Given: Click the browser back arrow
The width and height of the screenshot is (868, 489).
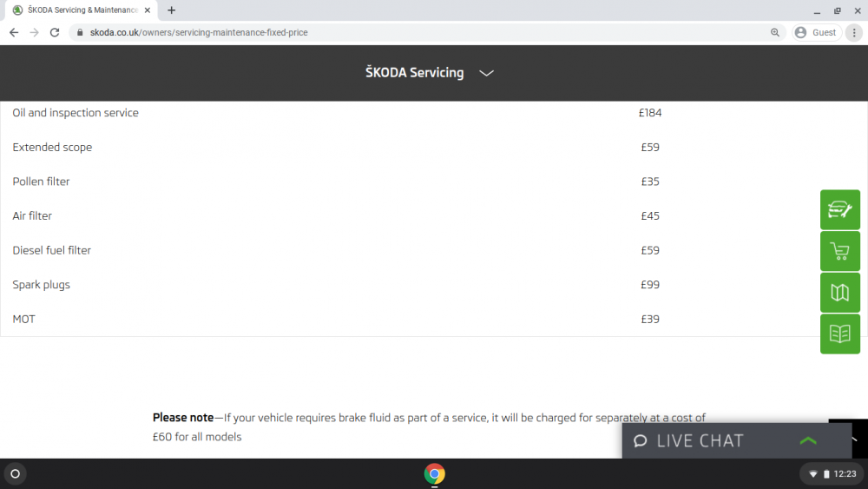Looking at the screenshot, I should click(x=14, y=33).
